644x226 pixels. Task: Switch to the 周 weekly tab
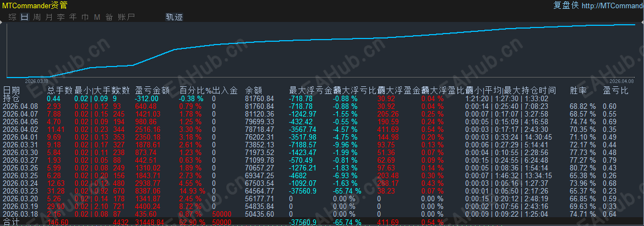(x=37, y=17)
